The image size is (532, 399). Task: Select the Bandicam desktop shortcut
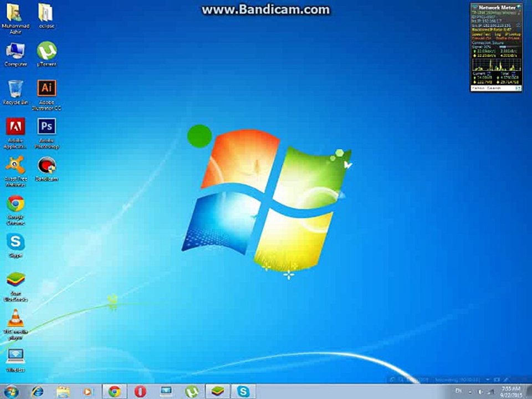[x=47, y=169]
